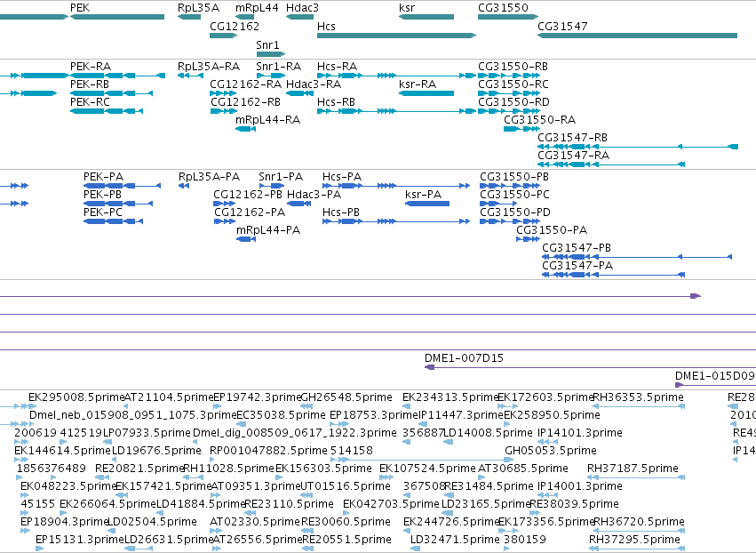Viewport: 756px width, 553px height.
Task: Select transcript CG12162-RB
Action: 224,111
